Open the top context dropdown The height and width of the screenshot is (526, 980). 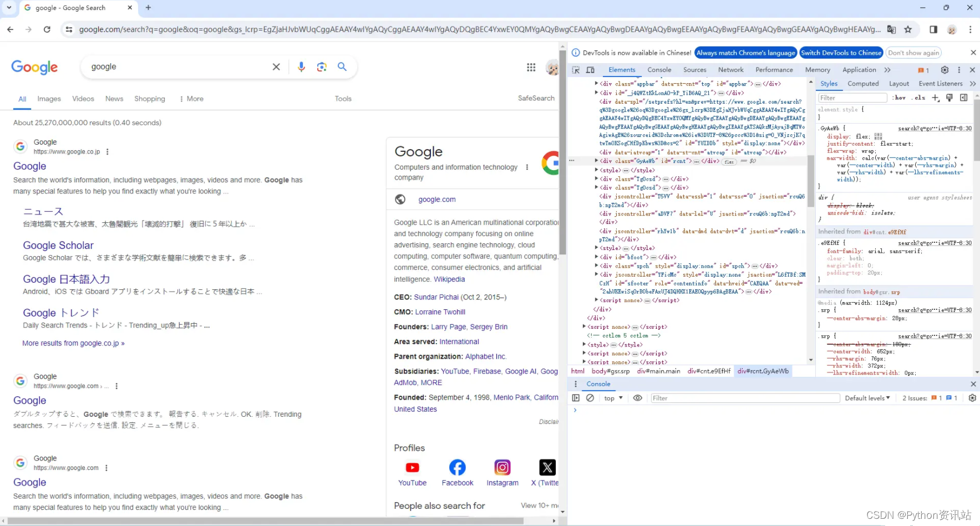coord(613,398)
